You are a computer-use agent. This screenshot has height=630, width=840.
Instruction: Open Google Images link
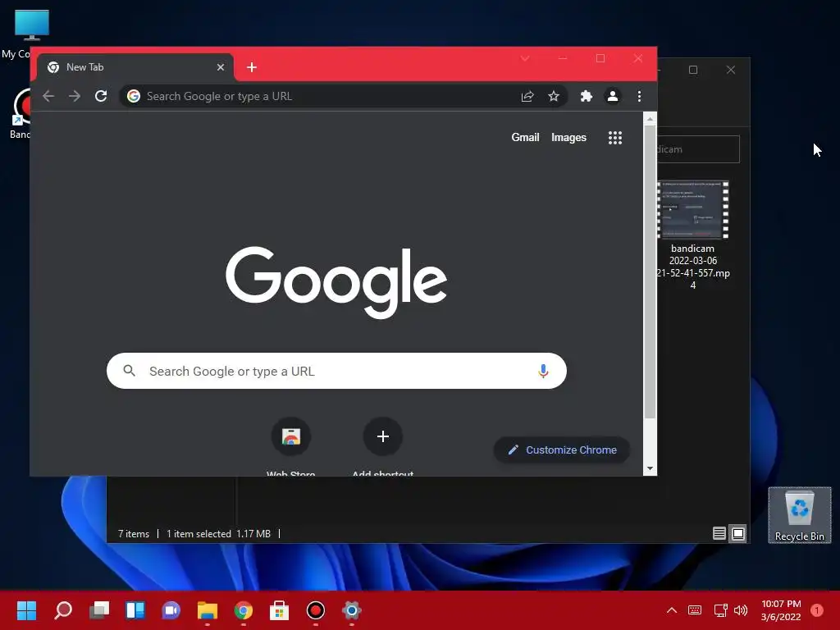pyautogui.click(x=568, y=138)
